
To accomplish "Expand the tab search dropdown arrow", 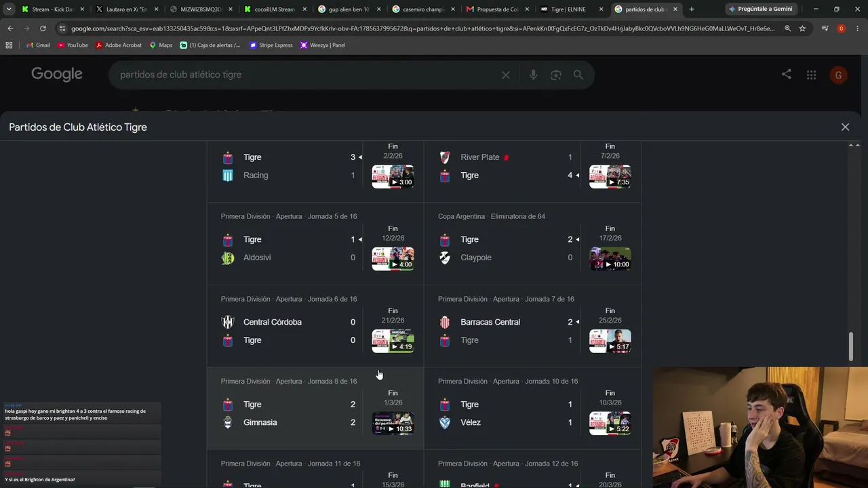I will click(x=9, y=9).
